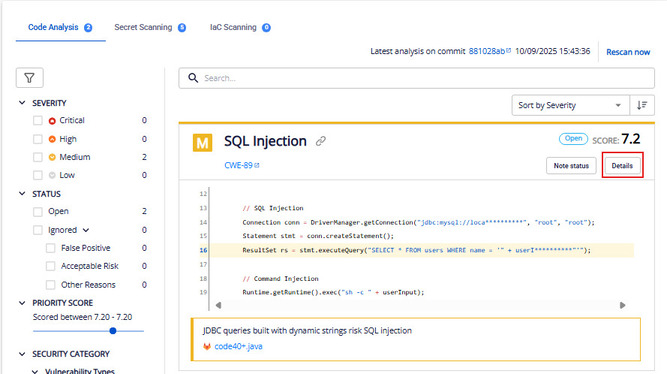Screen dimensions: 667x374
Task: Switch to the IaC Scanning tab
Action: pyautogui.click(x=240, y=27)
